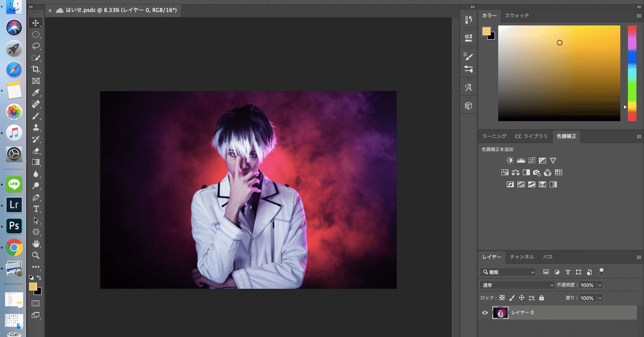The image size is (644, 337).
Task: Click the foreground color swatch in toolbar
Action: click(33, 287)
